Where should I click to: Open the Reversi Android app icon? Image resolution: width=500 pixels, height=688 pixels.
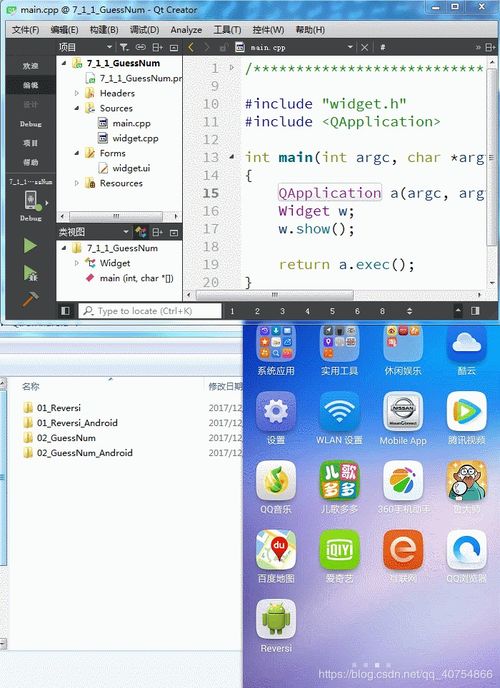tap(276, 619)
